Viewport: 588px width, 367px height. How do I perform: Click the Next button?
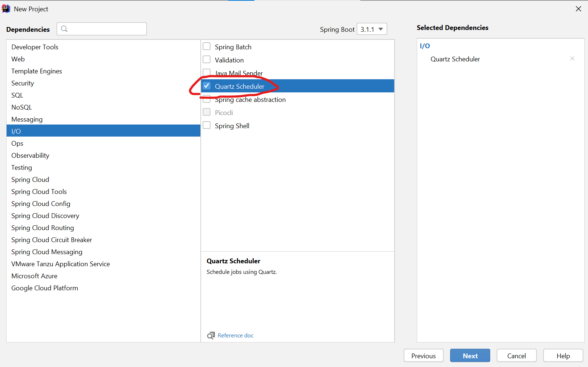470,356
